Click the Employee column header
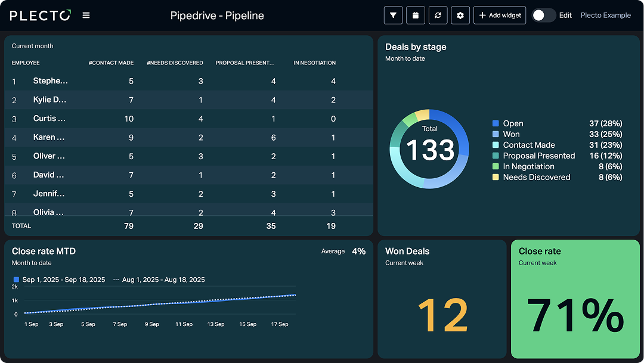 [x=26, y=63]
